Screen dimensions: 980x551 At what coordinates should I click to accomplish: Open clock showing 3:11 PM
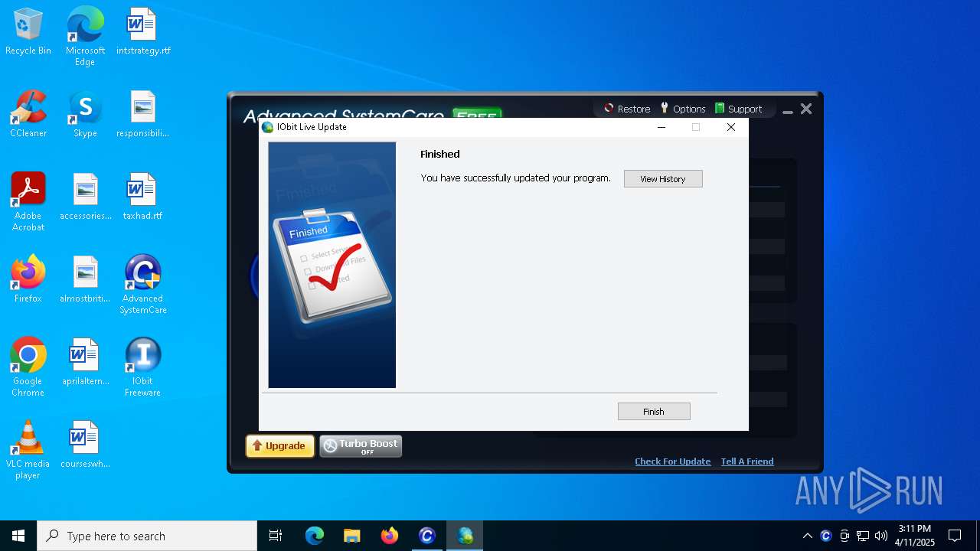tap(915, 536)
